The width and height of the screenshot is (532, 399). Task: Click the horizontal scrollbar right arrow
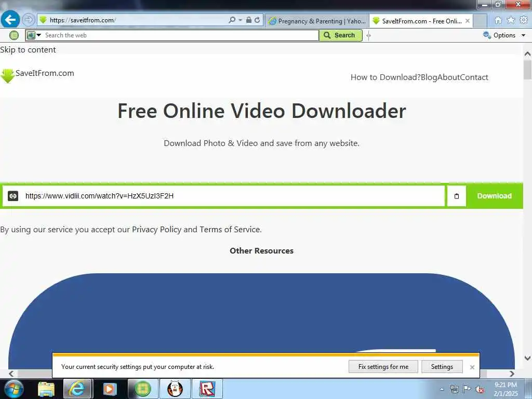pos(512,374)
